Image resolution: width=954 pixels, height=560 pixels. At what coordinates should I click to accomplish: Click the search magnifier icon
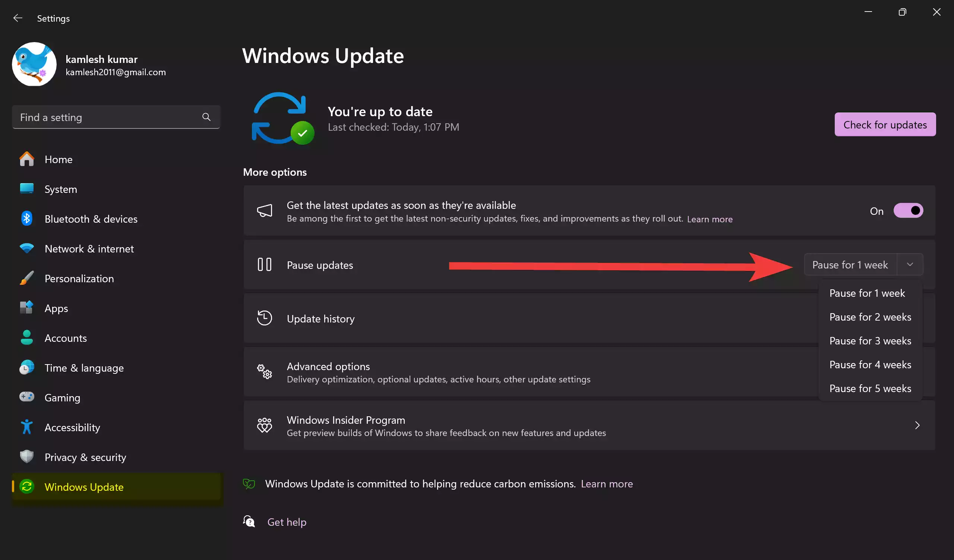click(206, 117)
